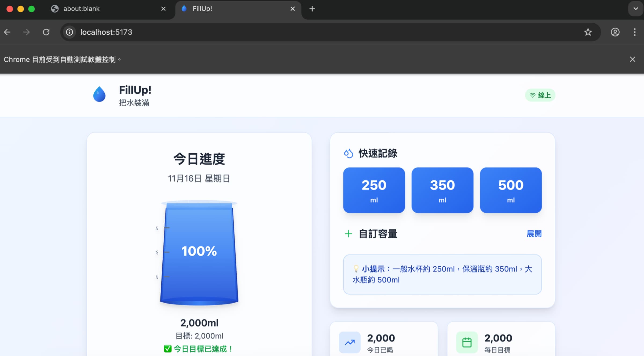644x356 pixels.
Task: Dismiss the automation control notice
Action: [x=632, y=59]
